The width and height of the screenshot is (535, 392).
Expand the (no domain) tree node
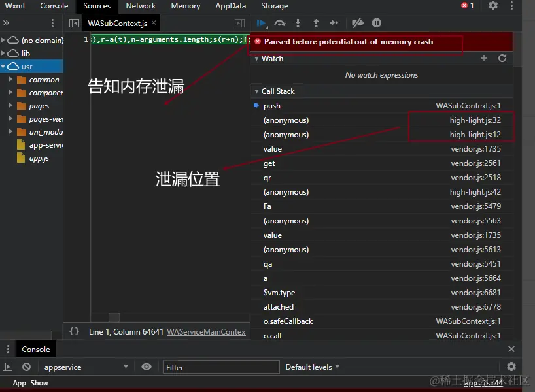click(x=3, y=41)
